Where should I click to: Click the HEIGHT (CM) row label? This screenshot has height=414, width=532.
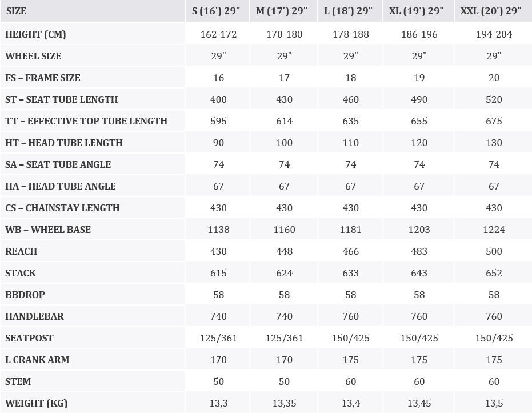pyautogui.click(x=35, y=34)
